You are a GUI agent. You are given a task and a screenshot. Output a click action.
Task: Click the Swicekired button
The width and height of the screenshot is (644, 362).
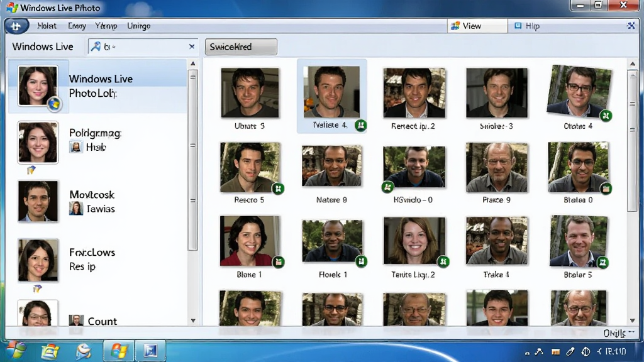(x=241, y=47)
